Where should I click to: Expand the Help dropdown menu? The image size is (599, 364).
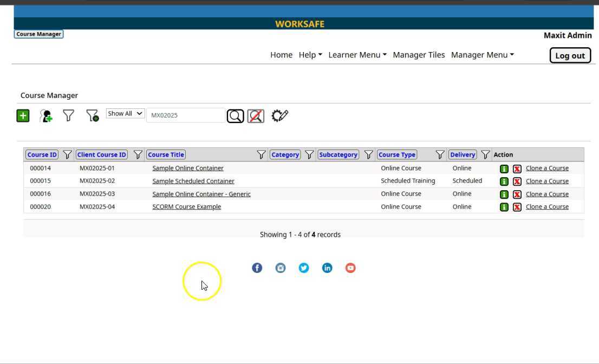pyautogui.click(x=310, y=55)
